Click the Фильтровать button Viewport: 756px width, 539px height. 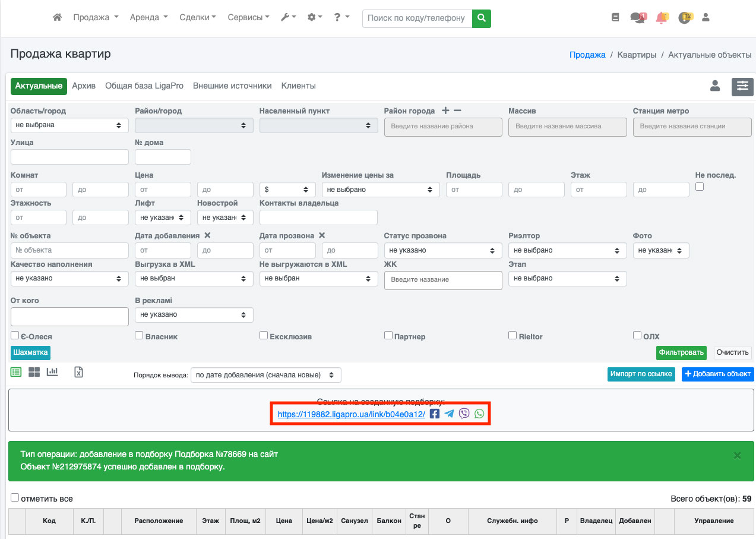click(681, 352)
